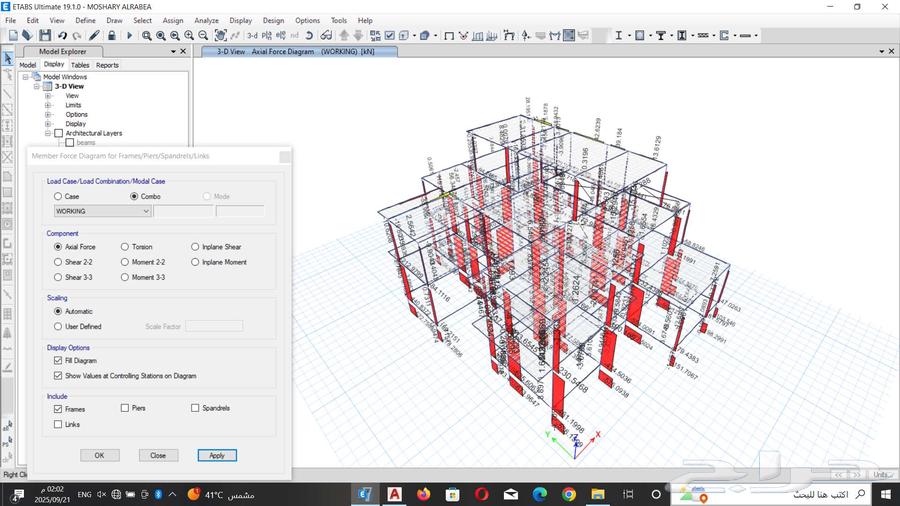900x506 pixels.
Task: Select the pointer tool in left toolbar
Action: [8, 57]
